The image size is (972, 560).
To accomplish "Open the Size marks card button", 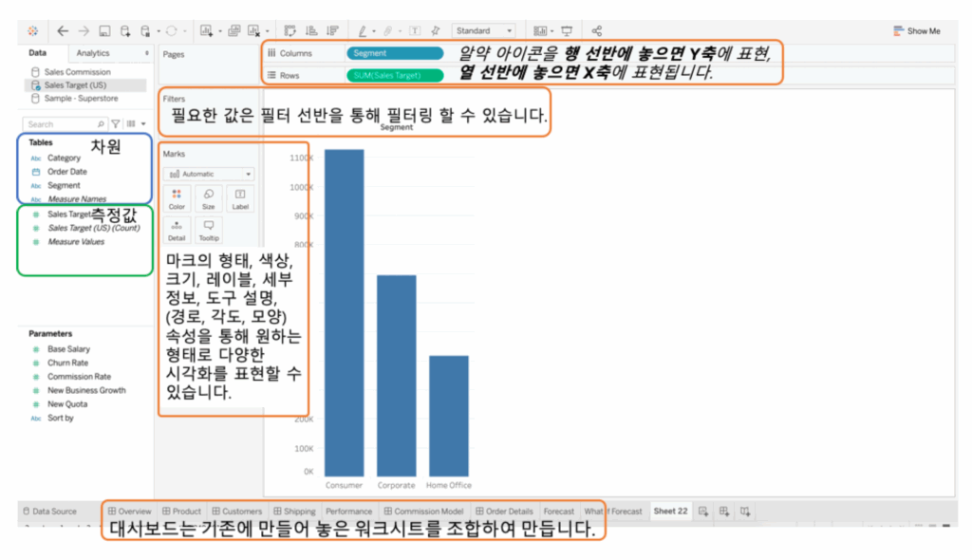I will pyautogui.click(x=208, y=198).
